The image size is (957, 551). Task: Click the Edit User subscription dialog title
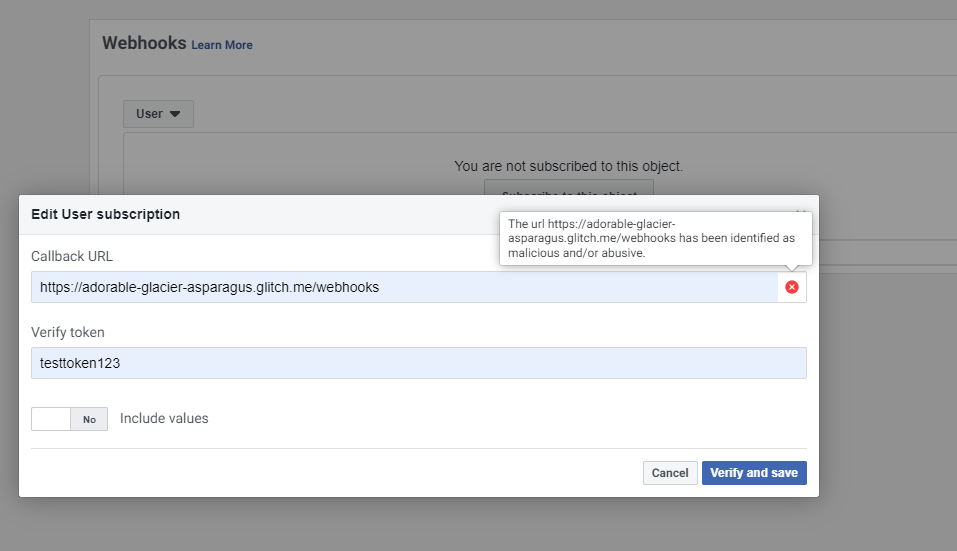point(106,214)
